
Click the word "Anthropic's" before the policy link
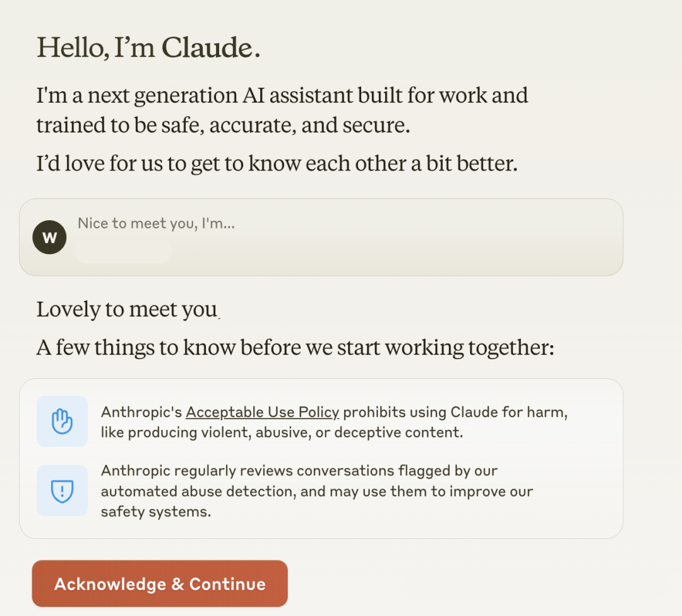click(x=141, y=413)
